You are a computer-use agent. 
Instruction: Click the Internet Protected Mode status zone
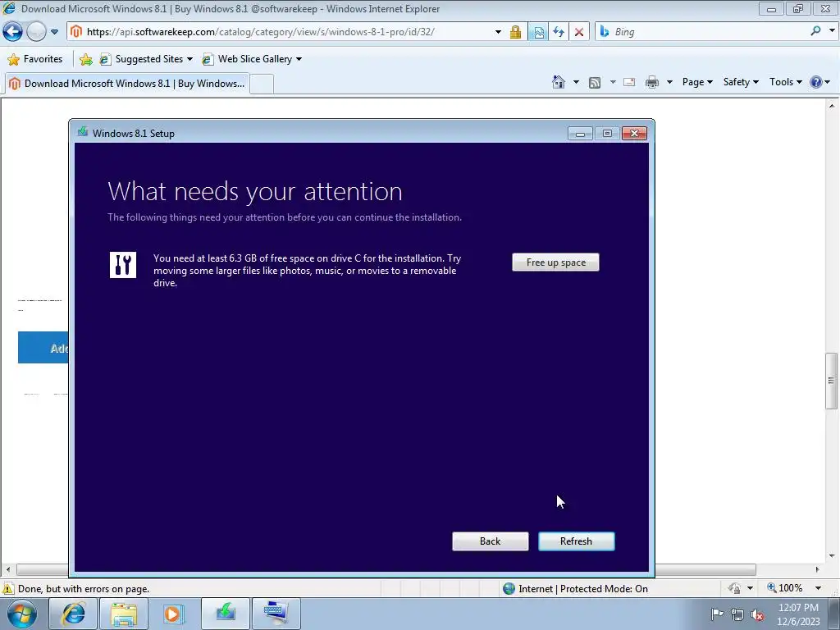(576, 589)
